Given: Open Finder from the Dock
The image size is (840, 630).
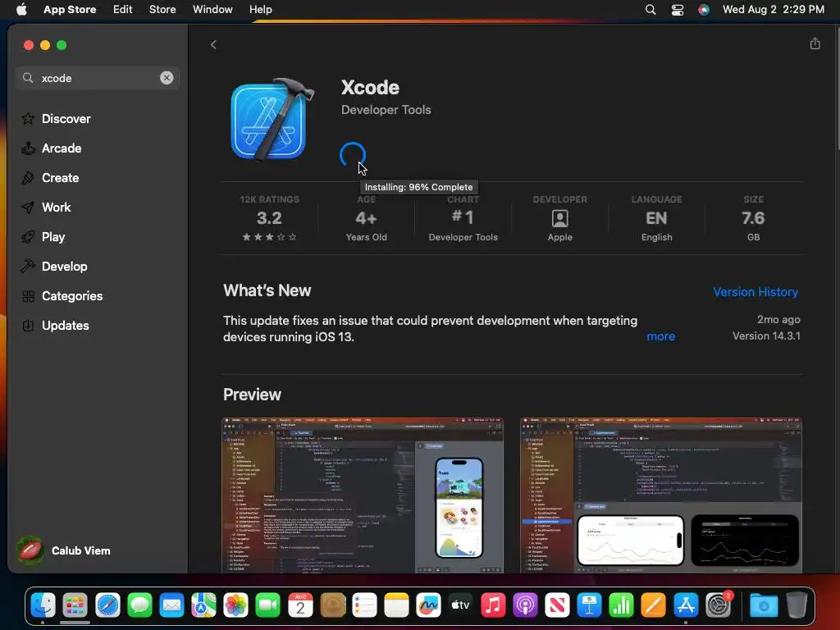Looking at the screenshot, I should tap(43, 606).
